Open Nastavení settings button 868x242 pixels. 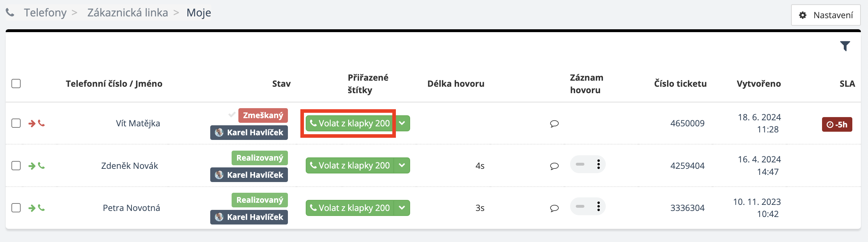click(826, 15)
